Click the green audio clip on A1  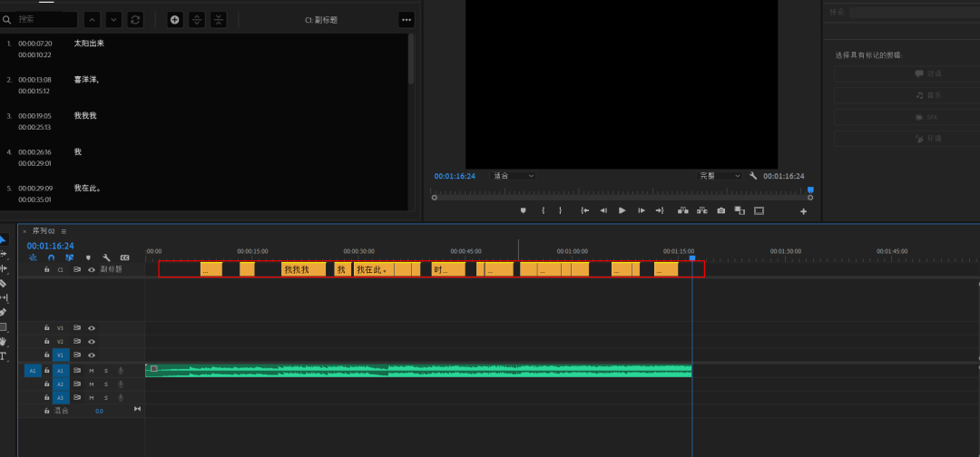[418, 370]
